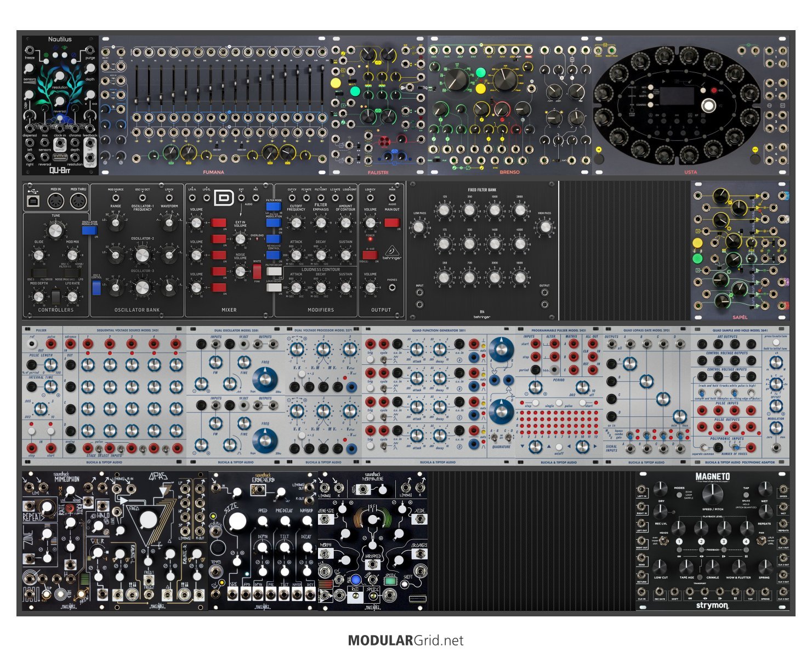The width and height of the screenshot is (812, 652).
Task: Click the upper Freq knob on Dual Oscillator 258t
Action: pos(265,380)
